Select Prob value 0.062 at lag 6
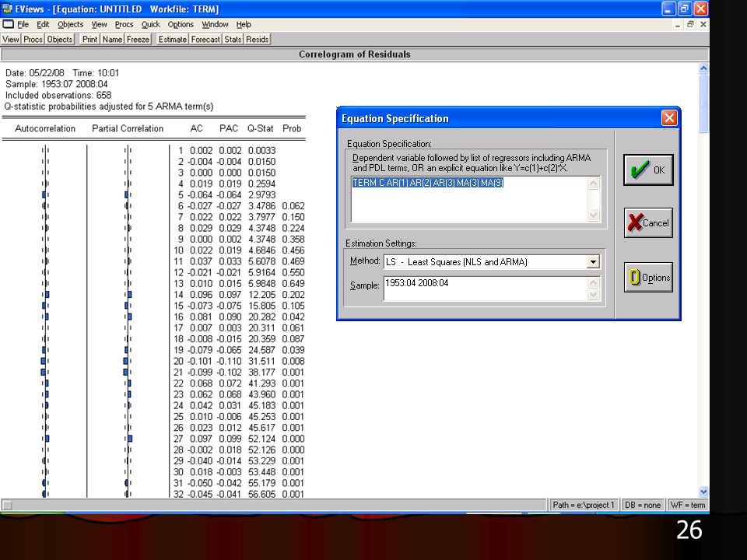Image resolution: width=747 pixels, height=560 pixels. pos(293,206)
